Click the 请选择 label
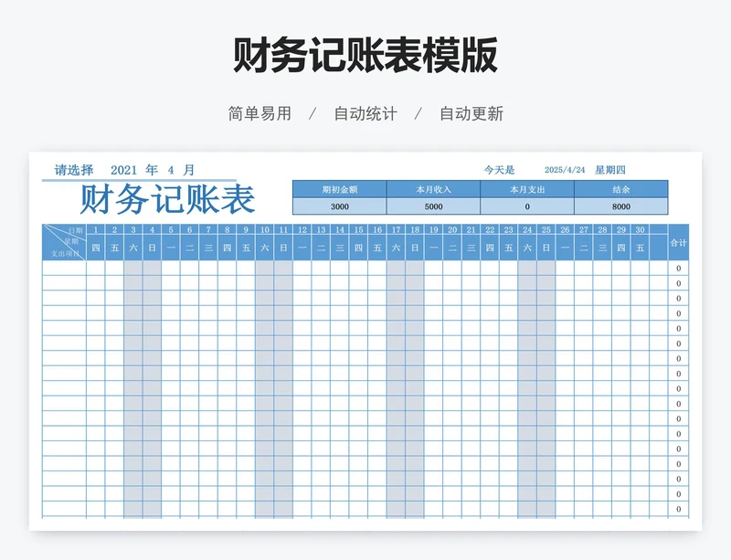This screenshot has height=560, width=731. point(74,170)
